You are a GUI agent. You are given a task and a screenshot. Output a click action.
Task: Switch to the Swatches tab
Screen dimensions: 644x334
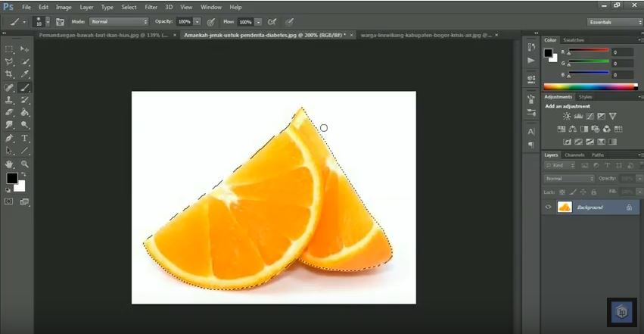coord(574,40)
